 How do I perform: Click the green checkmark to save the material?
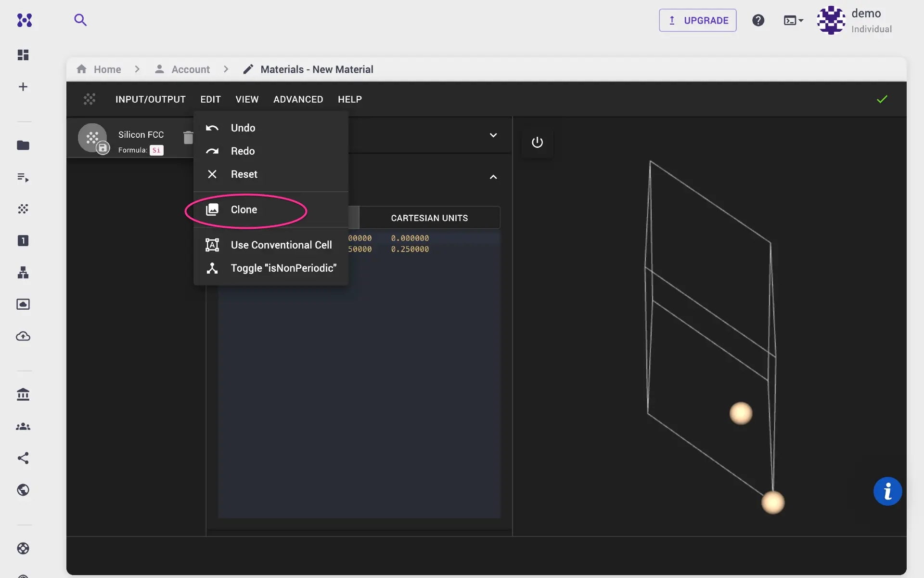(882, 99)
